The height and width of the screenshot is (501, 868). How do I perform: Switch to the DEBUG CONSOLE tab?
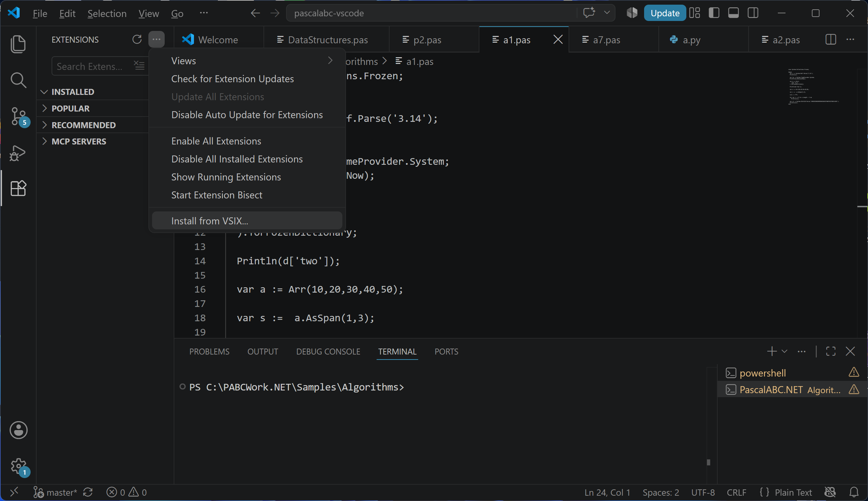tap(328, 351)
